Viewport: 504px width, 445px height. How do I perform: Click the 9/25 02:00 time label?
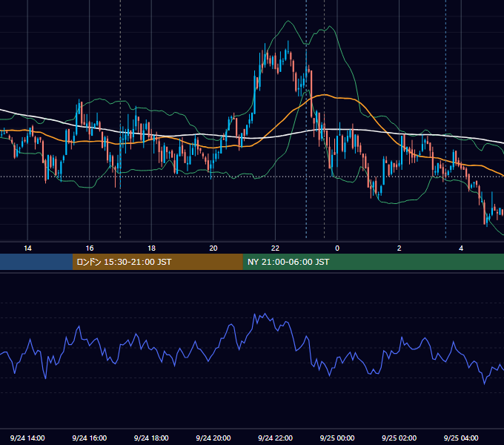pos(399,438)
